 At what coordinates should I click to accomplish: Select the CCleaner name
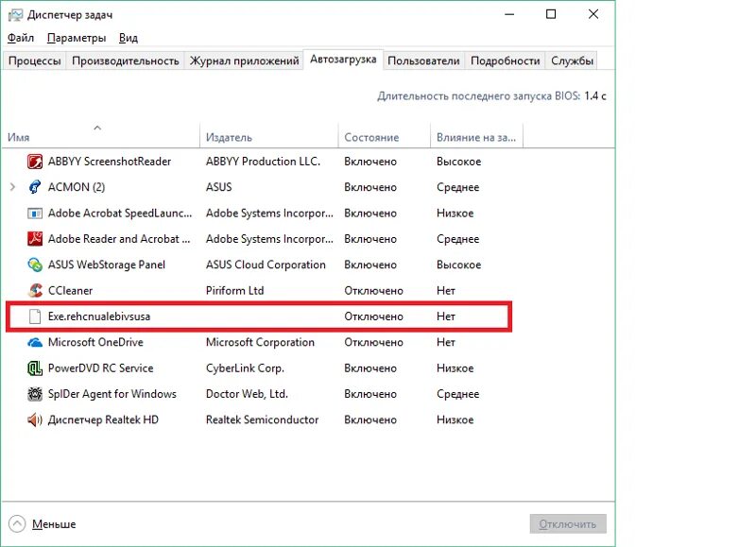coord(70,291)
